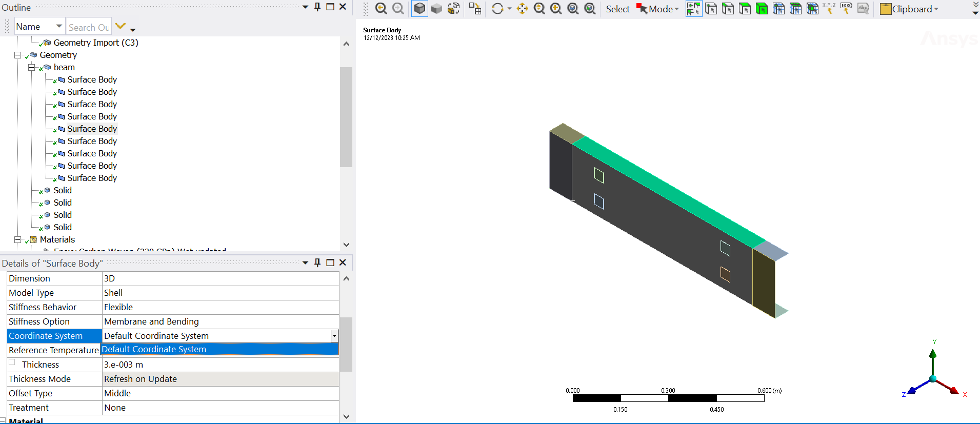Toggle the Shaded Exterior and Edges view
980x424 pixels.
pos(419,9)
